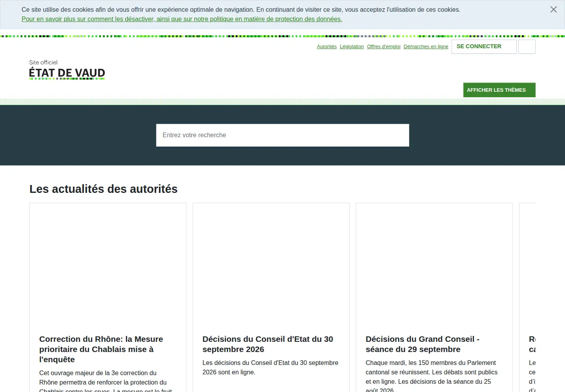Click the Grand Conseil card image
Image resolution: width=565 pixels, height=392 pixels.
click(434, 264)
